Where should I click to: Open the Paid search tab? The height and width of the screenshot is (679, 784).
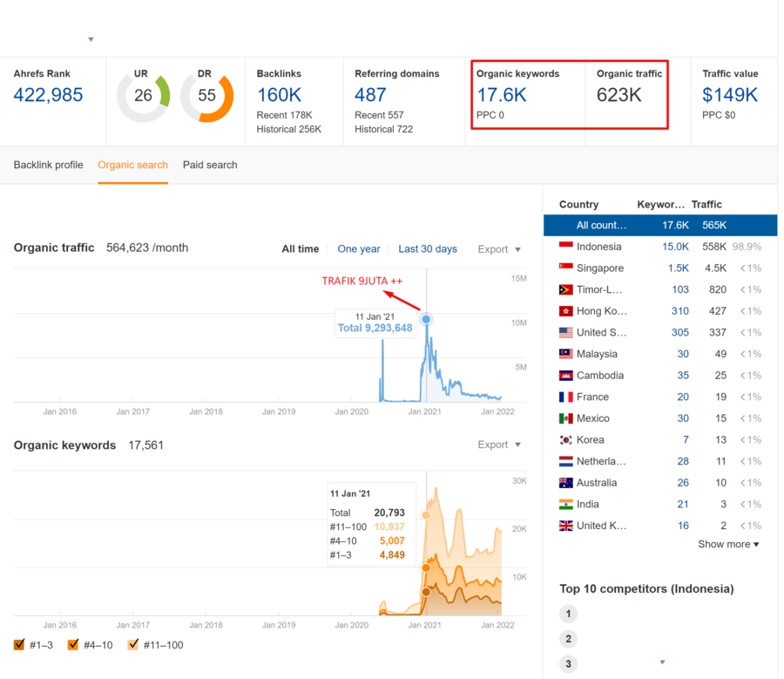(210, 165)
